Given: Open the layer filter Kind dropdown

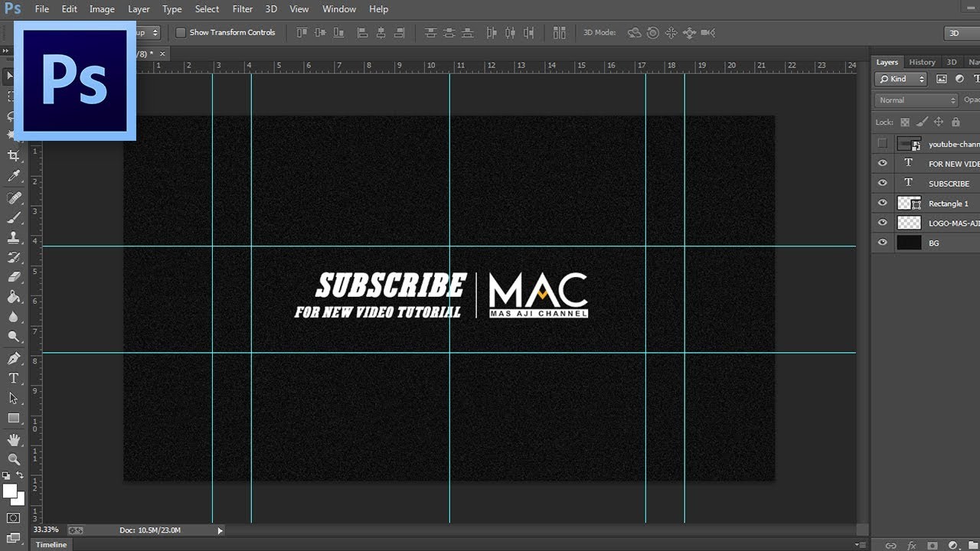Looking at the screenshot, I should coord(901,79).
